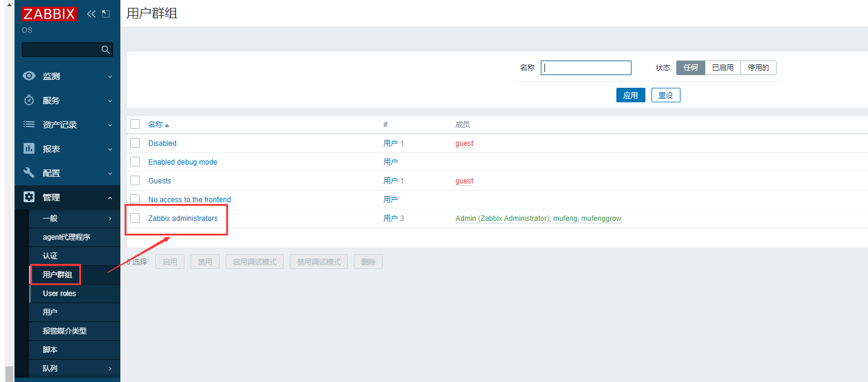Click the 应用 filter button
The width and height of the screenshot is (868, 382).
(631, 95)
